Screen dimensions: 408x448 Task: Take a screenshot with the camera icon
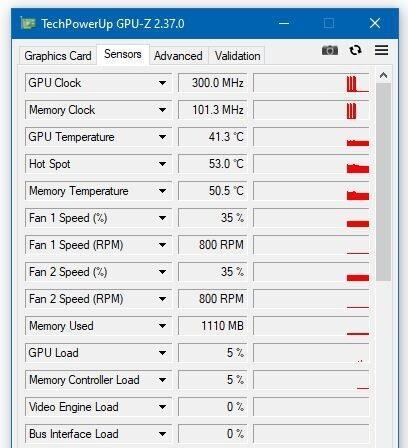pyautogui.click(x=330, y=50)
